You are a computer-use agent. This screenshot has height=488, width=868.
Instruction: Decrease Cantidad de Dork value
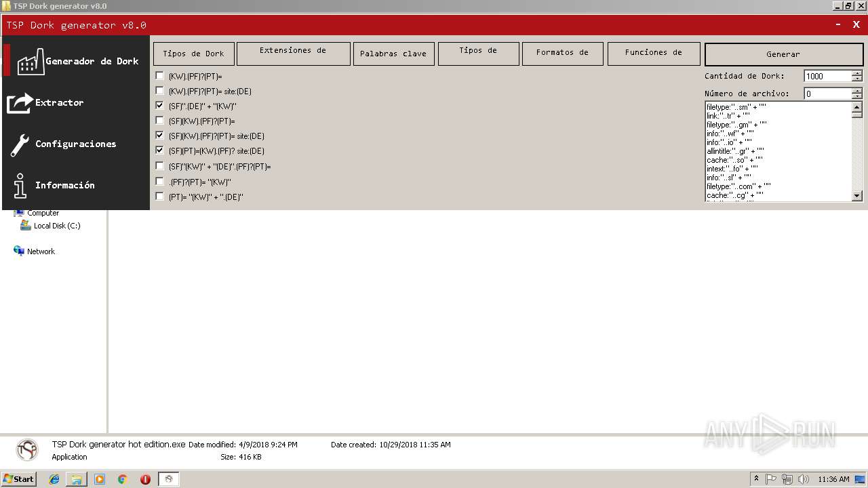point(857,79)
